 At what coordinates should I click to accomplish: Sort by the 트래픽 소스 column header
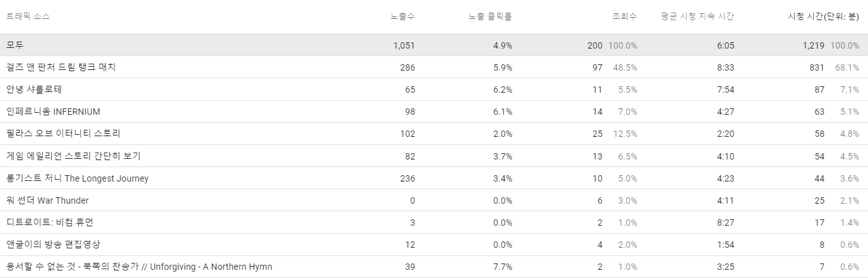28,16
